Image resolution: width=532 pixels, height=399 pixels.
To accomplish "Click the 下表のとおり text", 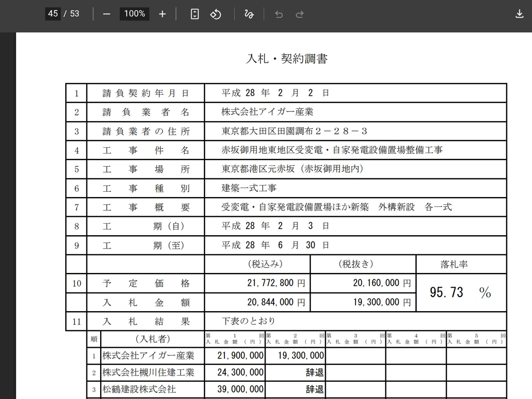I will click(248, 321).
